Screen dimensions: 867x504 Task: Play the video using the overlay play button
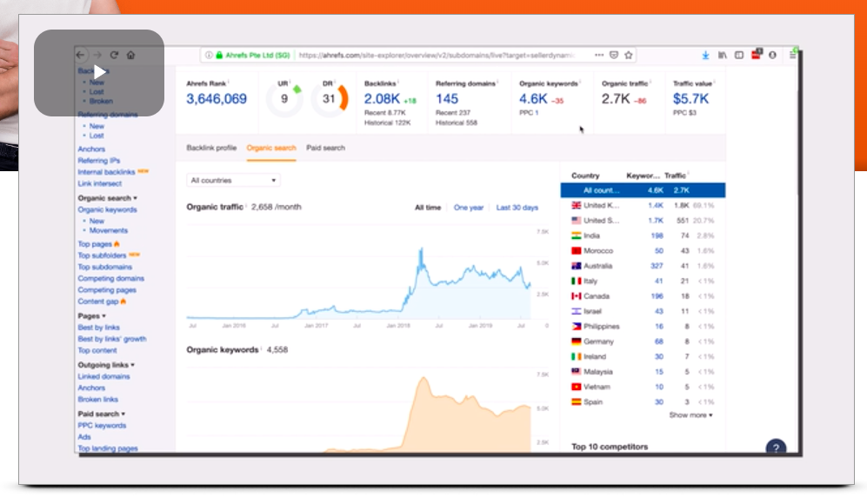[99, 72]
